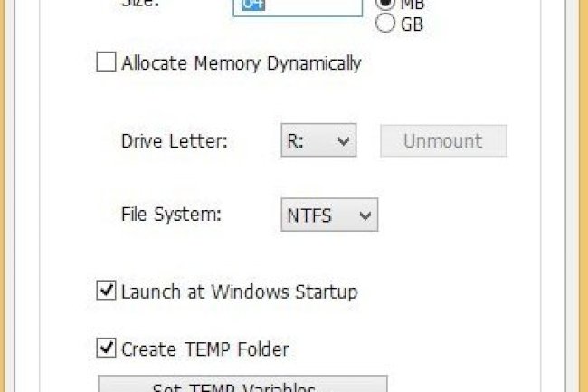588x392 pixels.
Task: Click the "GB" label text
Action: [412, 24]
